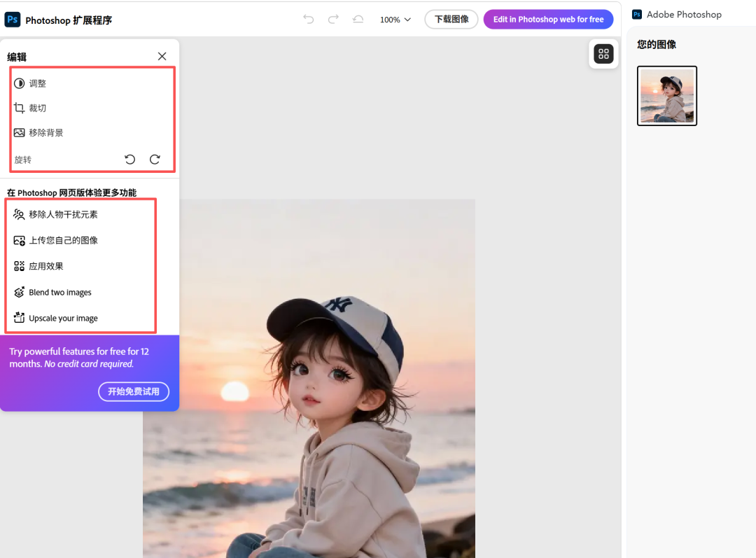This screenshot has width=756, height=558.
Task: Rotate the image clockwise
Action: click(x=155, y=159)
